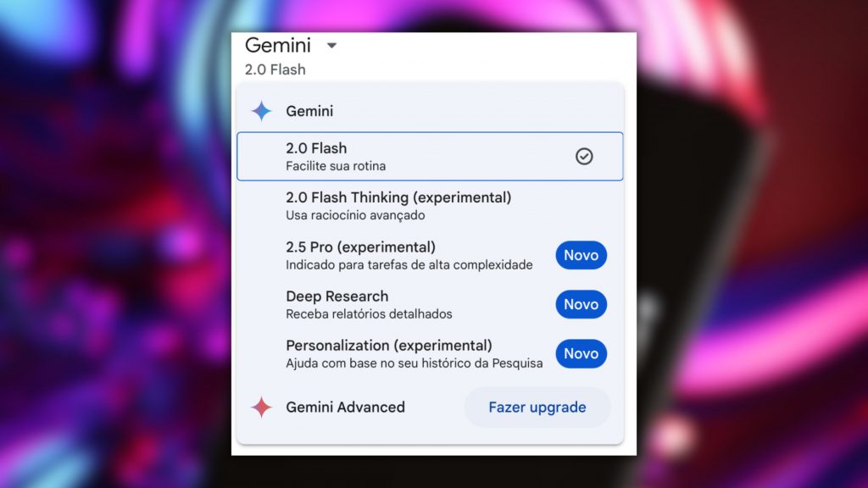Click the Fazer upgrade button
This screenshot has width=868, height=488.
pos(537,408)
